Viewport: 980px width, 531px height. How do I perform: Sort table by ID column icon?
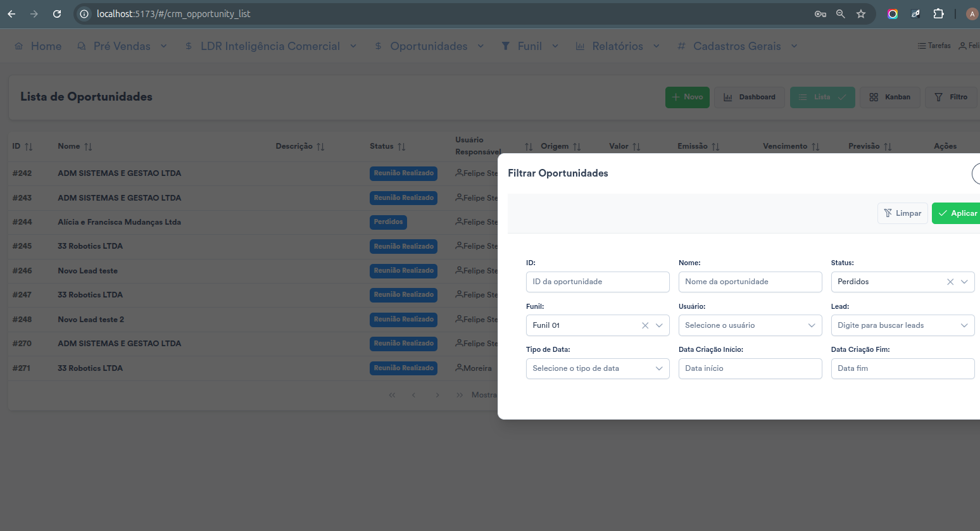tap(28, 146)
